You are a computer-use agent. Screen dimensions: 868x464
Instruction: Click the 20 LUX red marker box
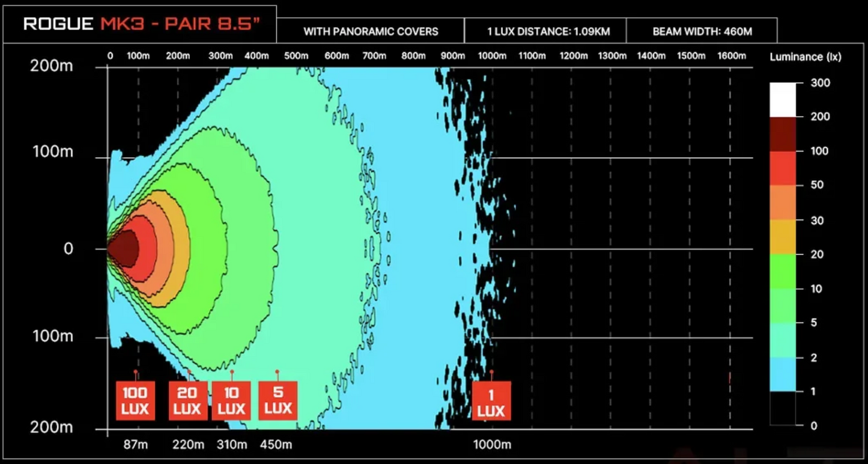[x=188, y=401]
